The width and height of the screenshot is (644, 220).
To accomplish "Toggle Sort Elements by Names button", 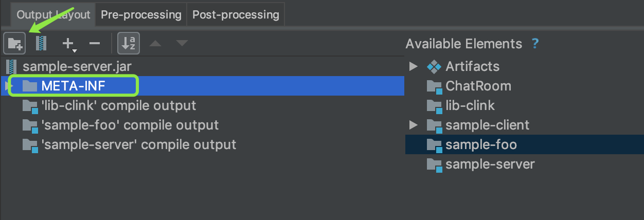I will 129,44.
